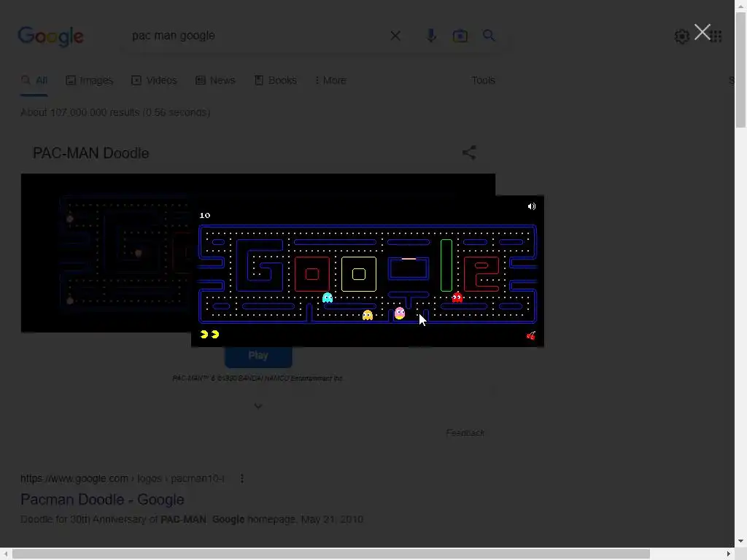Click the Feedback link
Image resolution: width=747 pixels, height=560 pixels.
465,432
